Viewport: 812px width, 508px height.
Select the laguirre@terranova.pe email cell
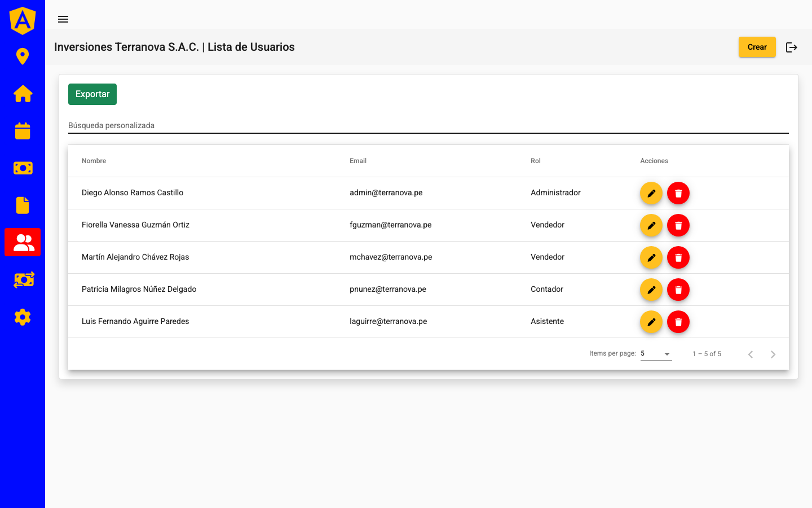(389, 322)
